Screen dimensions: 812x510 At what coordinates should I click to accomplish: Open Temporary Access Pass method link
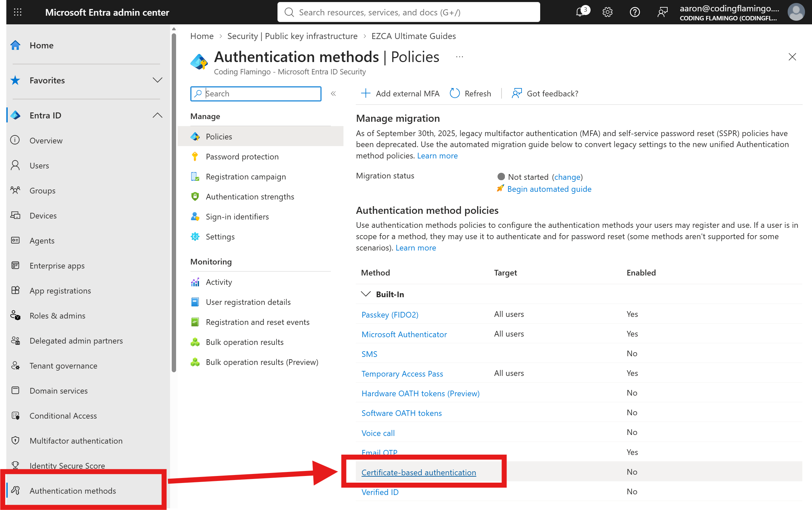402,374
